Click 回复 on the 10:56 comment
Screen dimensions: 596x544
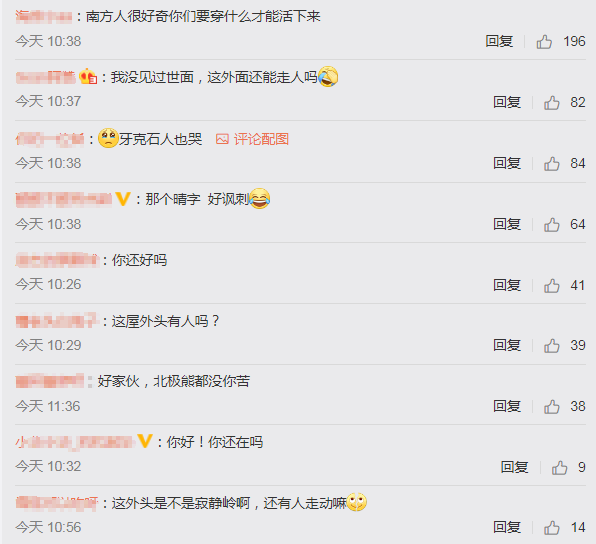click(x=507, y=527)
